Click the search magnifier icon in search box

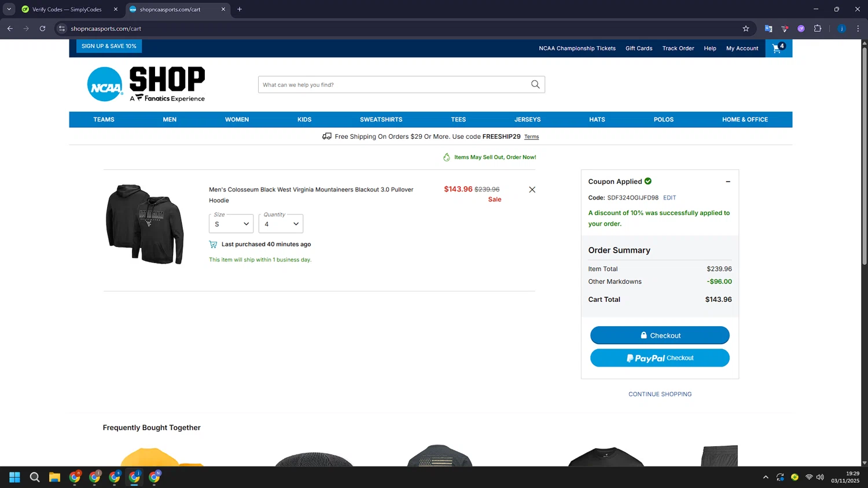(x=535, y=84)
